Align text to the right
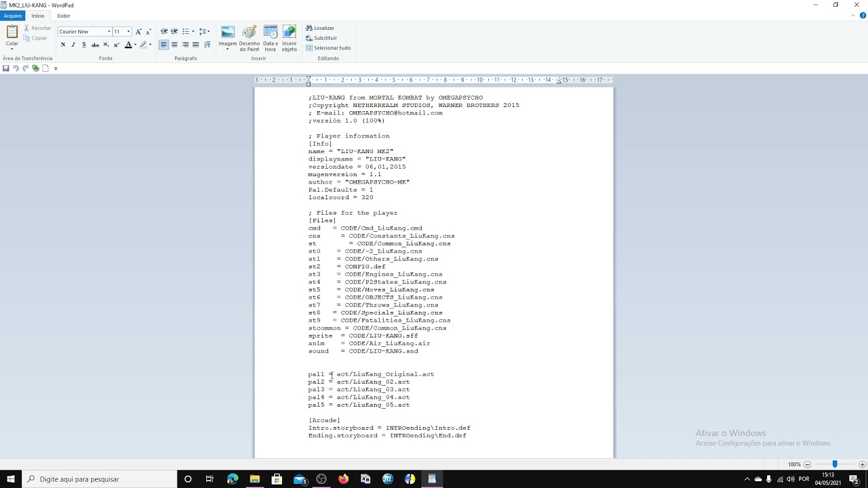The width and height of the screenshot is (868, 488). (185, 45)
